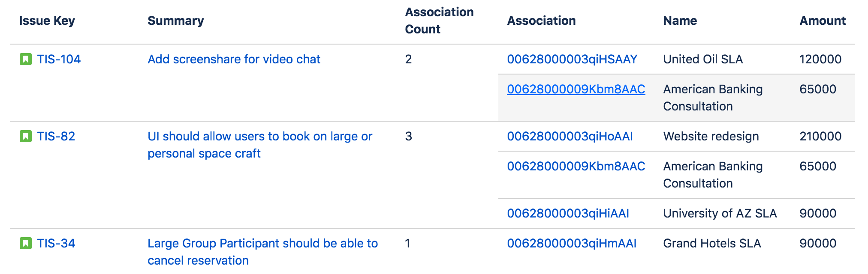Open association 00628000003qiHiAAI
Viewport: 868px width, 274px height.
point(568,213)
